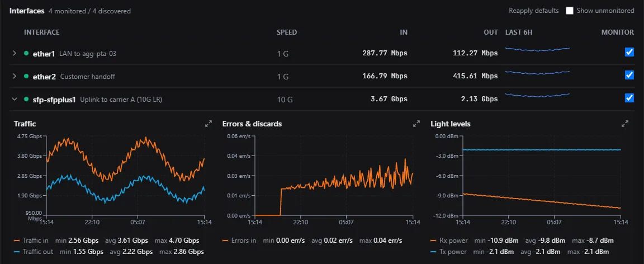The height and width of the screenshot is (264, 644).
Task: Sort by the INTERFACE column header
Action: tap(41, 32)
